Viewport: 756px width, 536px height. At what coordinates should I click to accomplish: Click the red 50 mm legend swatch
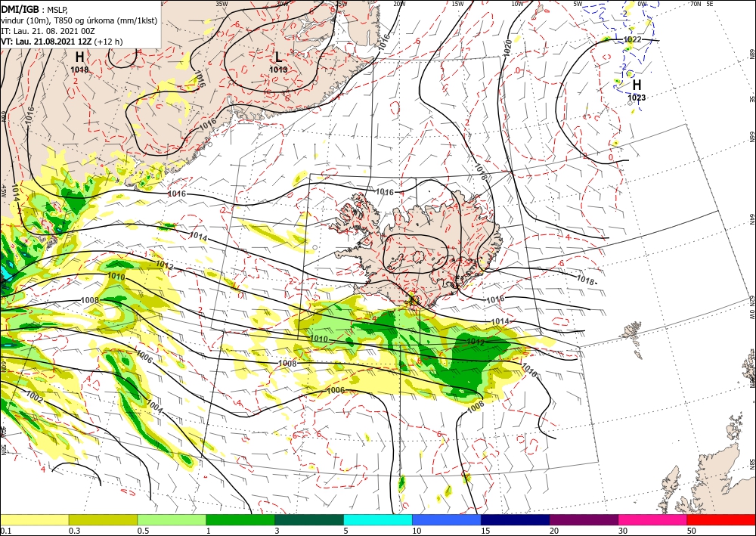[721, 519]
